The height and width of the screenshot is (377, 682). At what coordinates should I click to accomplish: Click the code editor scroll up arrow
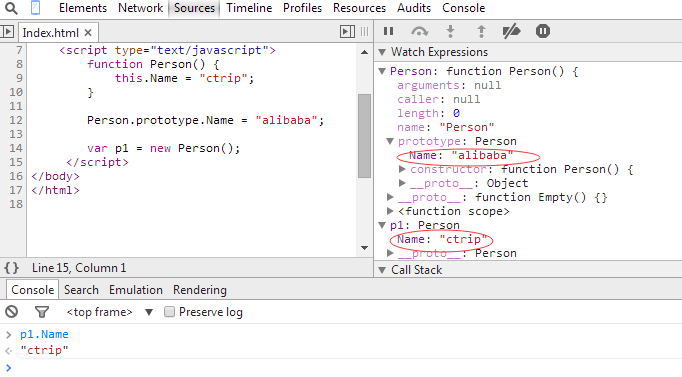[364, 52]
